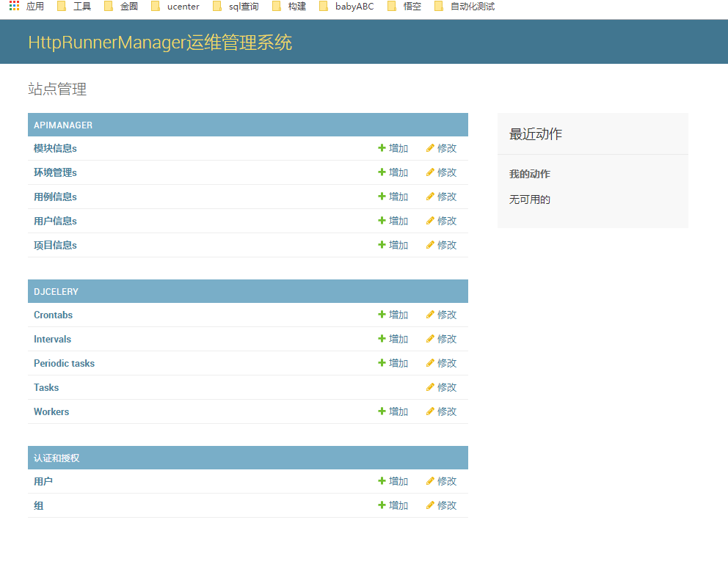The height and width of the screenshot is (564, 728).
Task: Open the ucenter bookmark folder
Action: pos(175,7)
